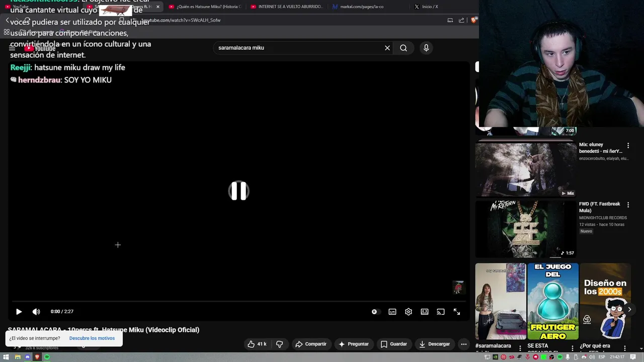Open Spotify from the taskbar
The image size is (644, 362).
click(x=47, y=357)
